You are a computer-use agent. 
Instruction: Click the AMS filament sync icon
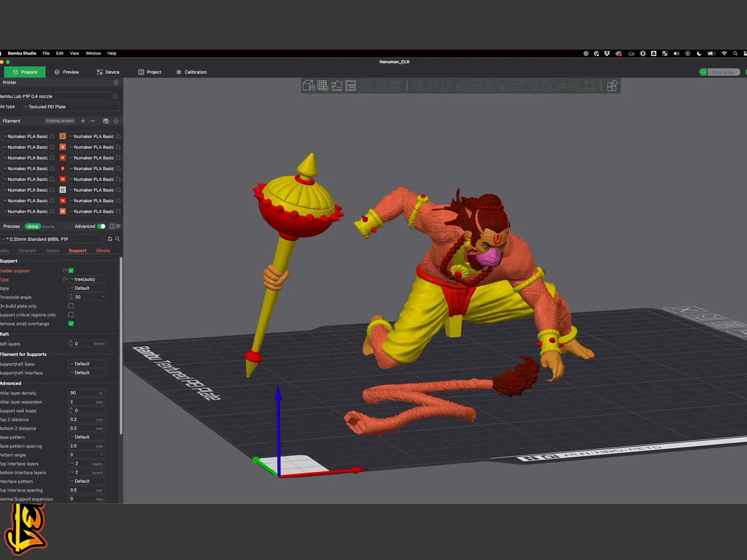point(106,121)
